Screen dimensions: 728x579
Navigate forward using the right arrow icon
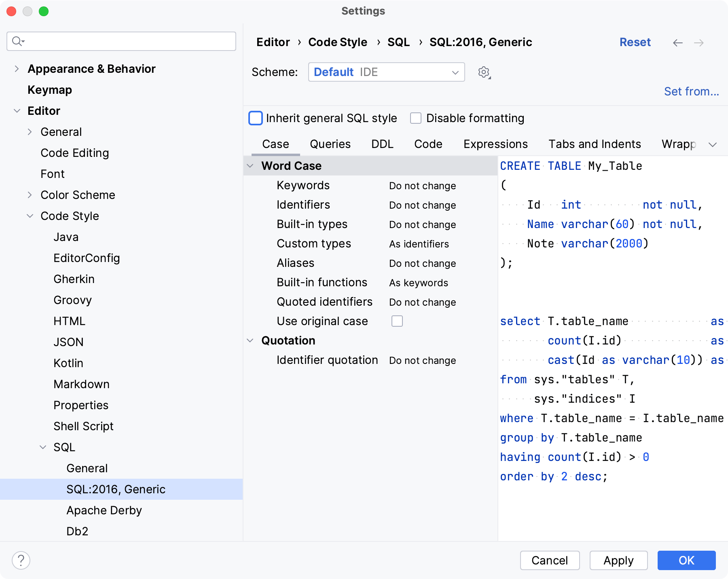(x=699, y=42)
